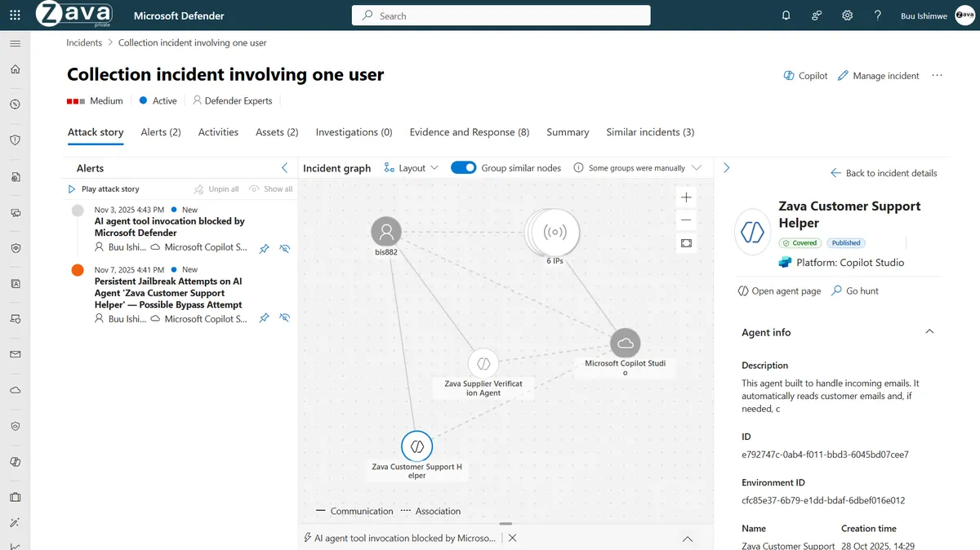Click the help question mark icon
980x550 pixels.
(878, 16)
